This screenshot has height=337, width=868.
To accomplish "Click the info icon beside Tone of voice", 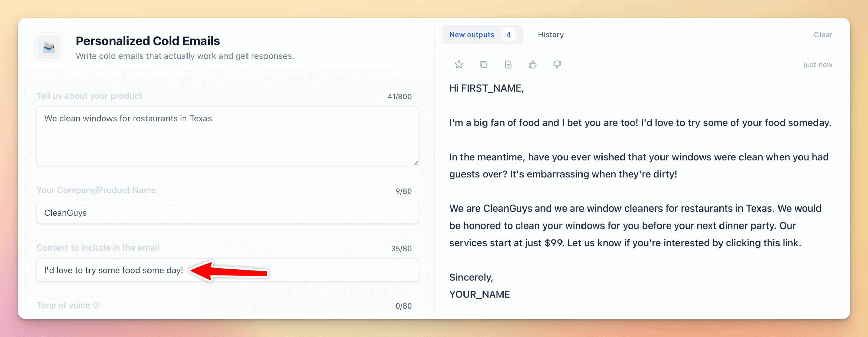I will [x=97, y=305].
